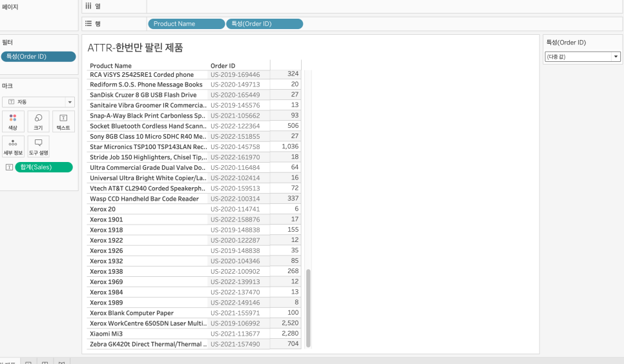Viewport: 624px width, 364px height.
Task: Open the 텍스트 (Text) marks card
Action: pyautogui.click(x=63, y=121)
